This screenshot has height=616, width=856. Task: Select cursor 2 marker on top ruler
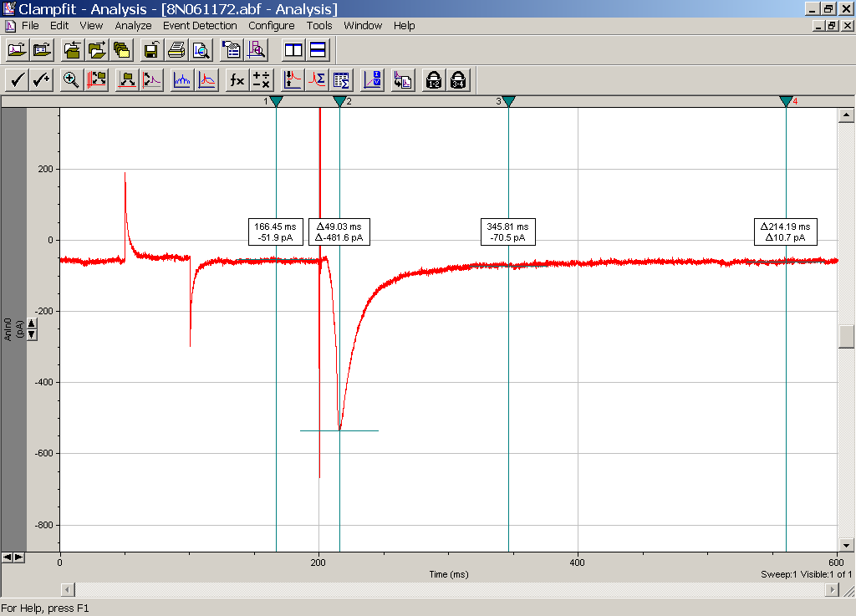coord(339,101)
